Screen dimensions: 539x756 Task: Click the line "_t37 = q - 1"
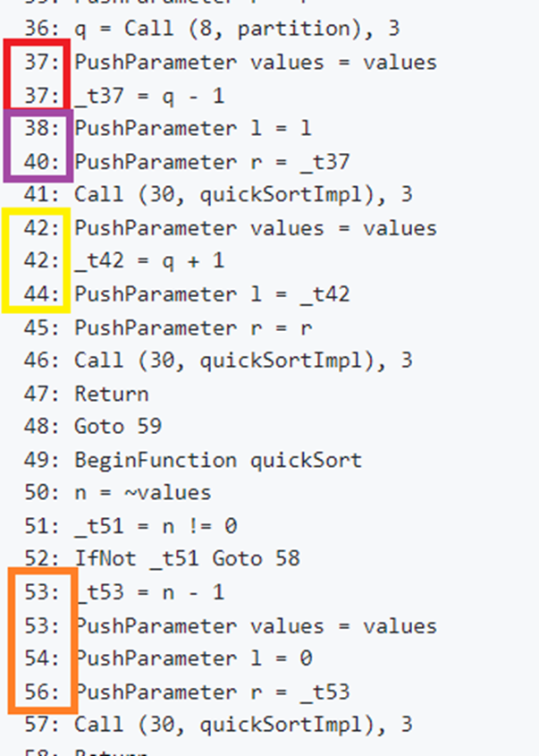click(148, 96)
